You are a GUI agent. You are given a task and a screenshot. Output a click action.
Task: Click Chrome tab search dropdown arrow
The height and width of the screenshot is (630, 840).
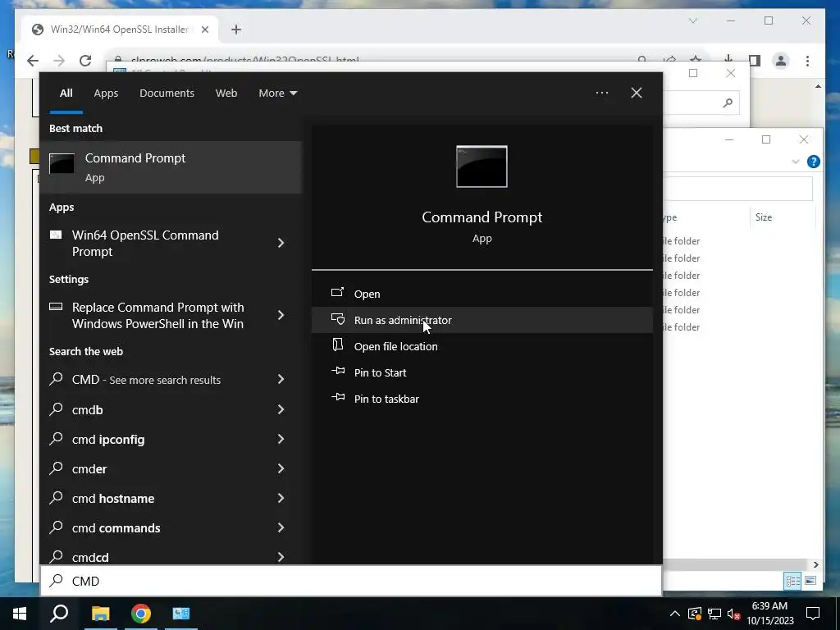click(x=692, y=21)
